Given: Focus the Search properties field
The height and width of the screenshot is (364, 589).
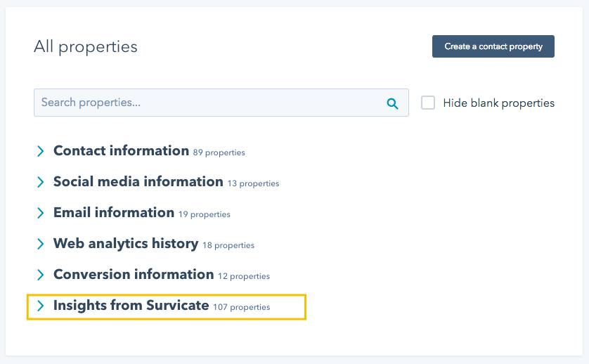Looking at the screenshot, I should point(221,103).
